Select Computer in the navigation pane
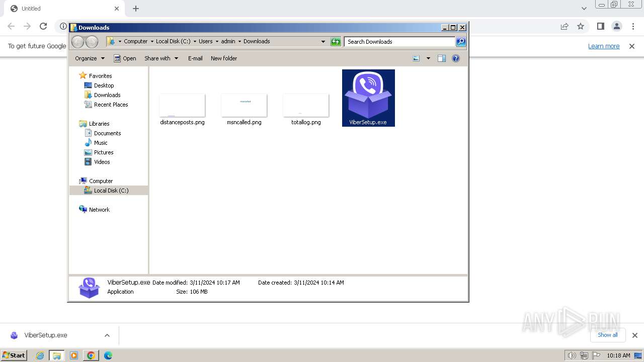This screenshot has width=644, height=362. [x=101, y=181]
